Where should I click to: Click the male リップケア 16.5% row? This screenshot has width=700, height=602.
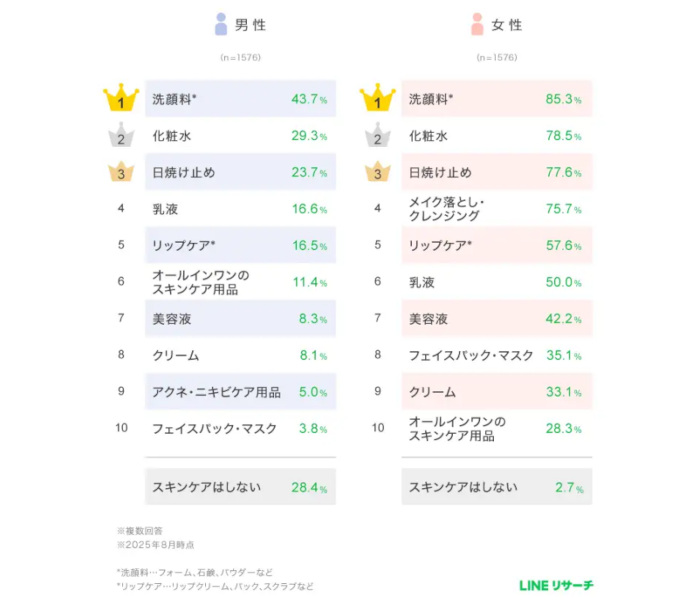(240, 245)
